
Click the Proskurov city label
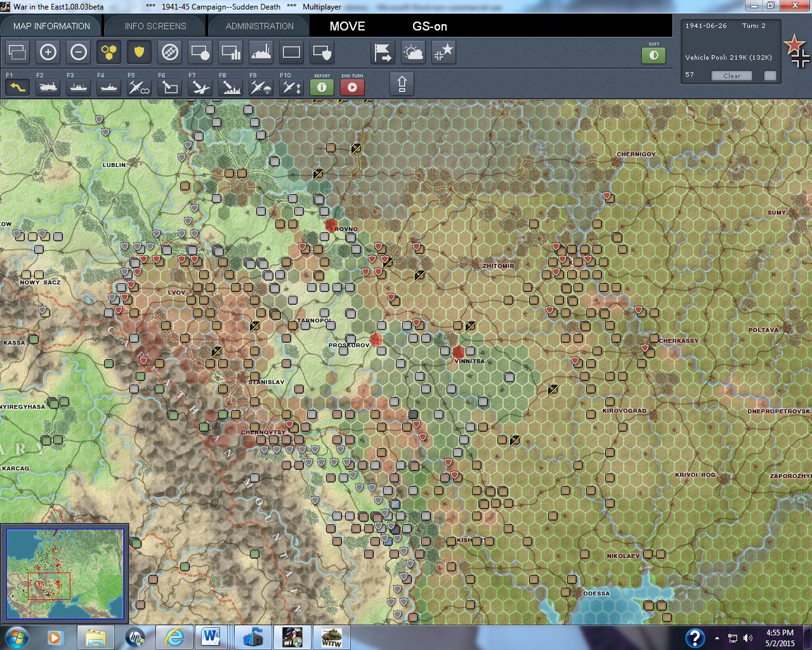click(349, 345)
